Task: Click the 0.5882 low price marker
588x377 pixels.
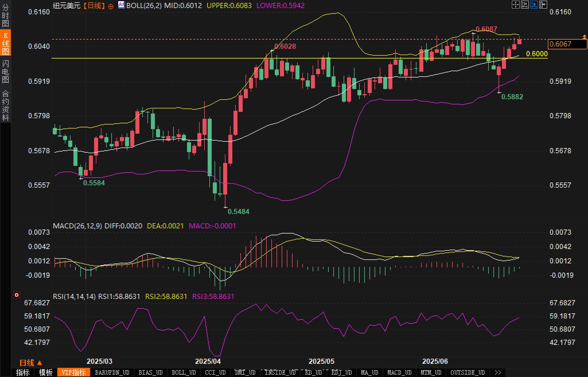Action: tap(512, 97)
